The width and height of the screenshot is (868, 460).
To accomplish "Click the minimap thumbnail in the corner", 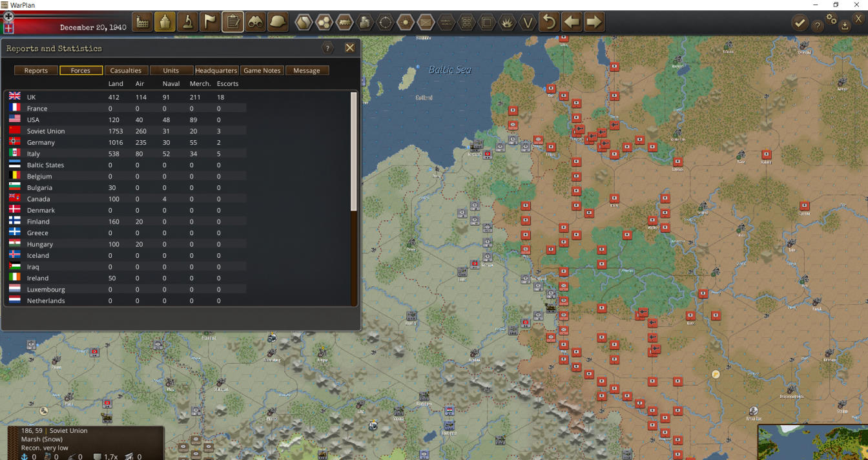I will tap(812, 443).
